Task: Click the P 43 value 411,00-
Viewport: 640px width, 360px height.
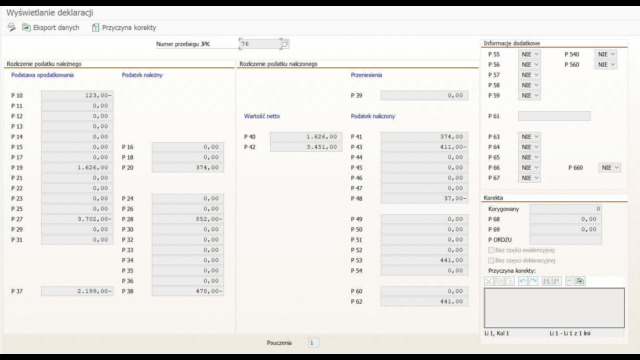Action: tap(424, 147)
